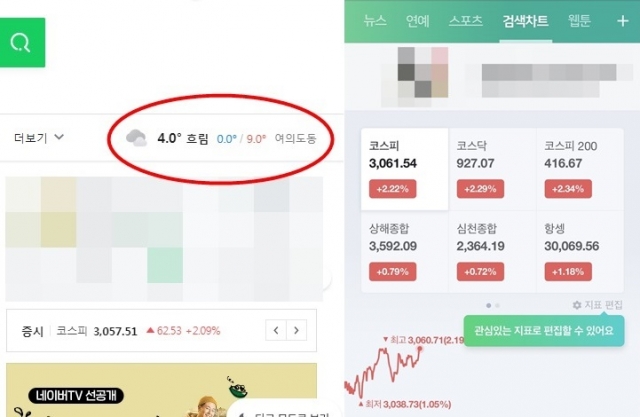Click the 여의도동 weather location link
640x417 pixels.
(296, 139)
